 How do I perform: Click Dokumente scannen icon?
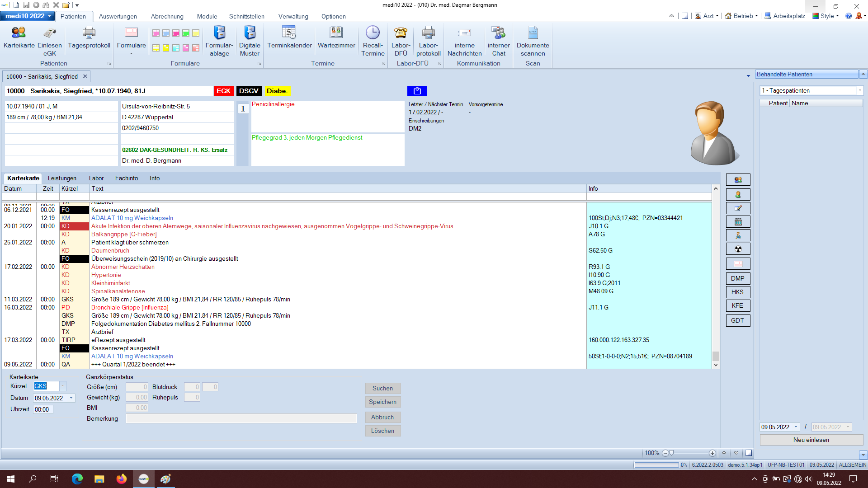pyautogui.click(x=533, y=33)
